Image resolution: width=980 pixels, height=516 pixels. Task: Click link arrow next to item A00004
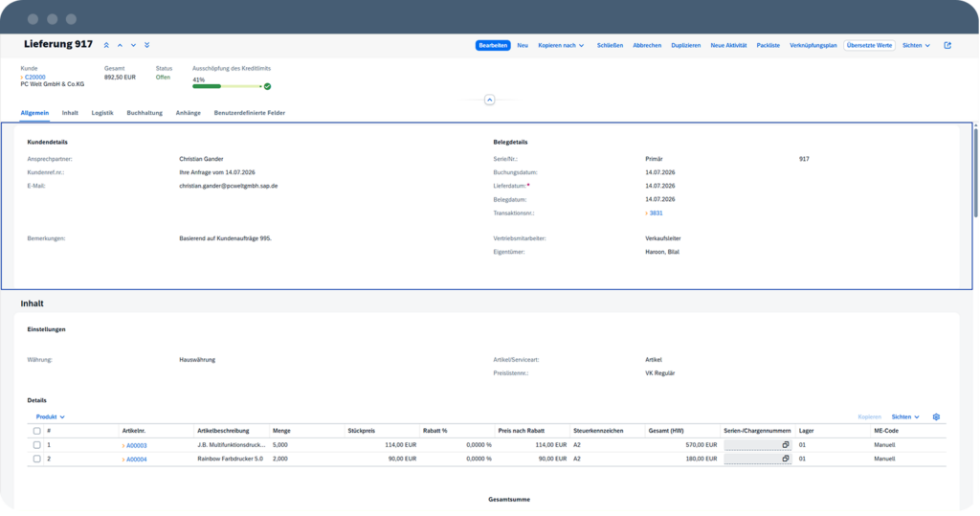pos(123,460)
